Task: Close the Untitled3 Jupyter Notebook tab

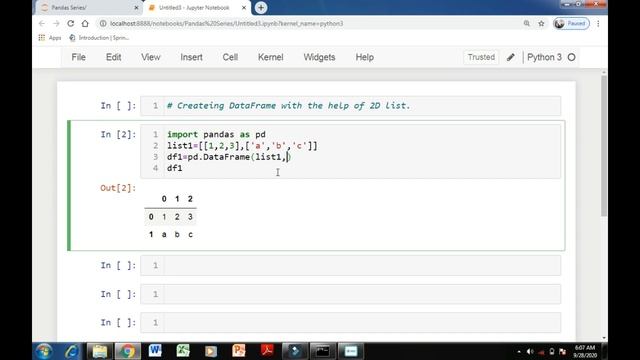Action: 244,8
